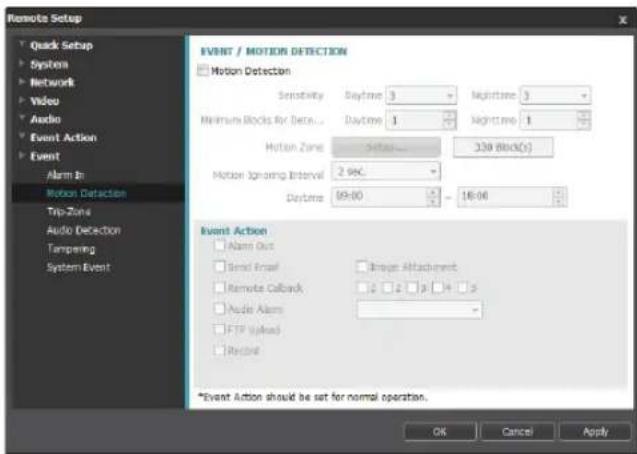Toggle Remote Callback checkbox number 5
Screen dimensions: 637x454
point(462,288)
